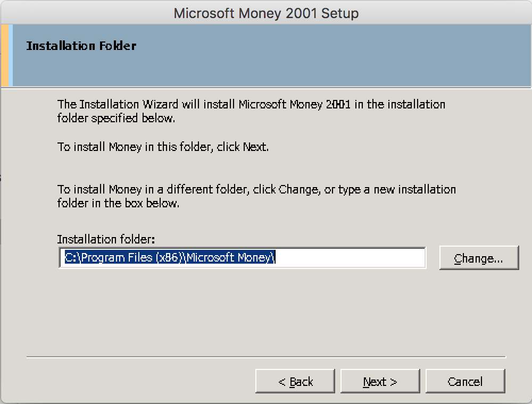Click the 'To install Money in a different folder' paragraph
532x404 pixels.
point(256,196)
